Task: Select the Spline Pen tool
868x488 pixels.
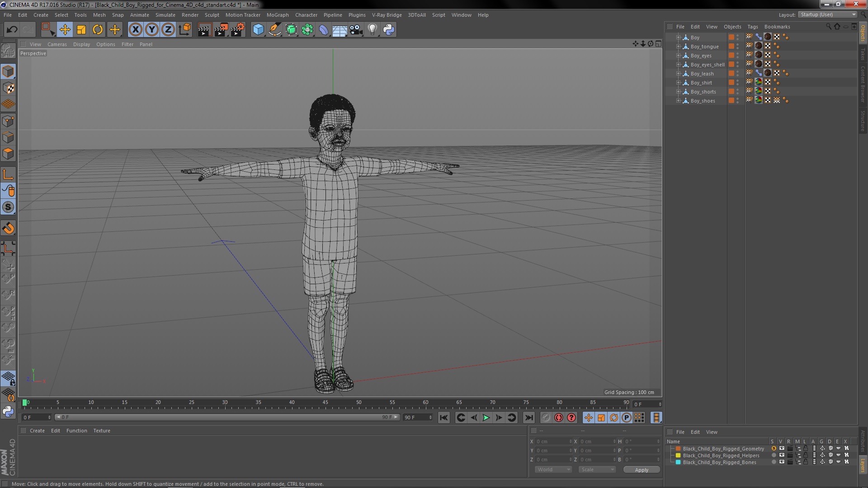Action: 274,30
